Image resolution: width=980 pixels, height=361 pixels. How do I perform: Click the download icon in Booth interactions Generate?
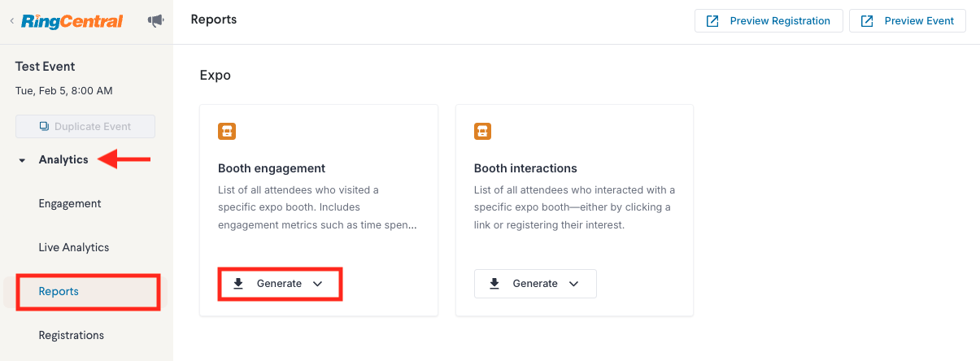pos(494,284)
